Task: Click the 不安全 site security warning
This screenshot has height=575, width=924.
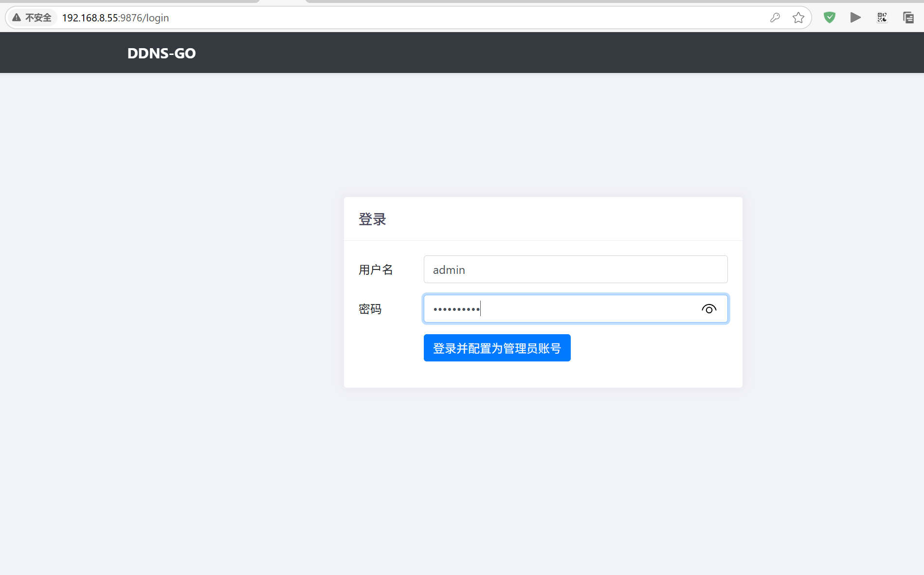Action: (x=32, y=18)
